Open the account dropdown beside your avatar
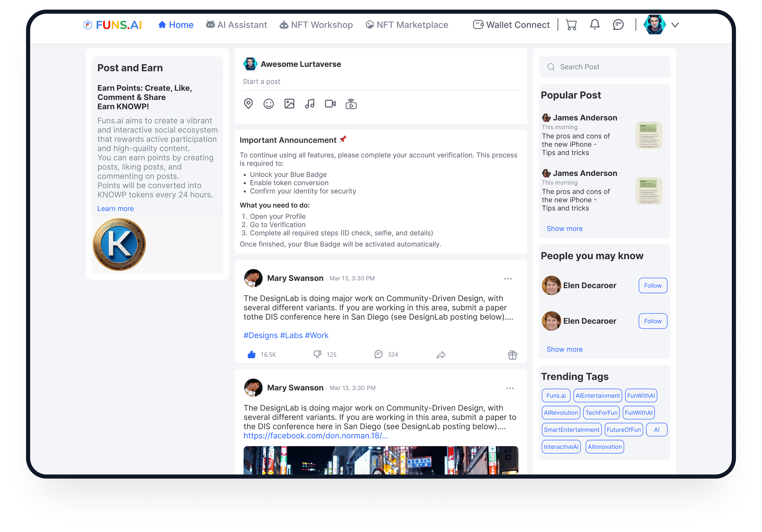Image resolution: width=762 pixels, height=532 pixels. (x=675, y=25)
